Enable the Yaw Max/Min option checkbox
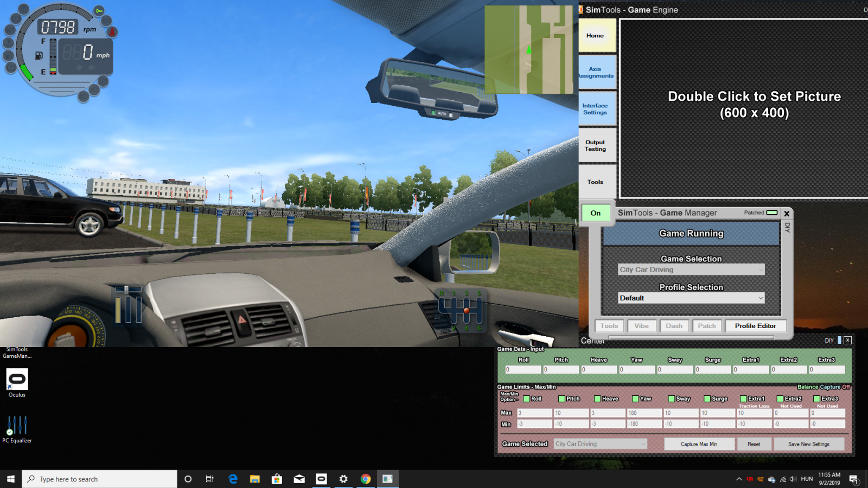The height and width of the screenshot is (488, 868). click(635, 399)
